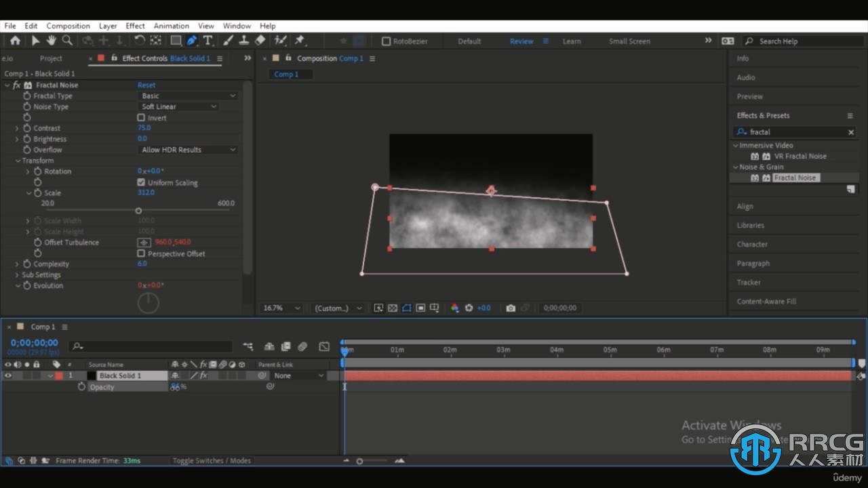Click the Scale slider handle

[138, 211]
